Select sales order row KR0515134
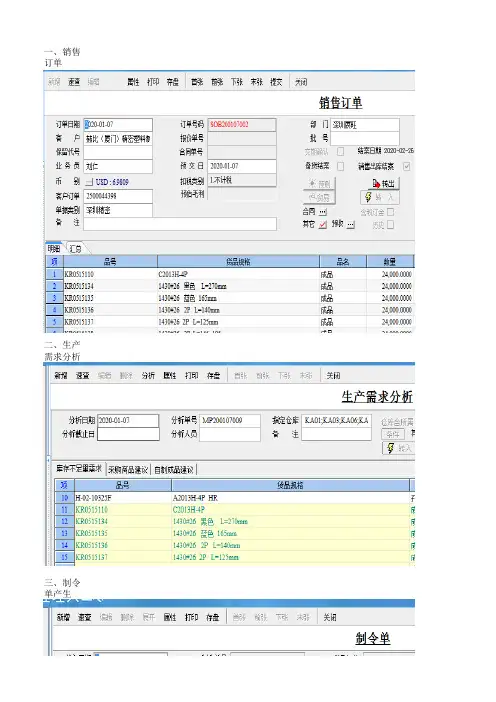The image size is (496, 702). coord(230,286)
